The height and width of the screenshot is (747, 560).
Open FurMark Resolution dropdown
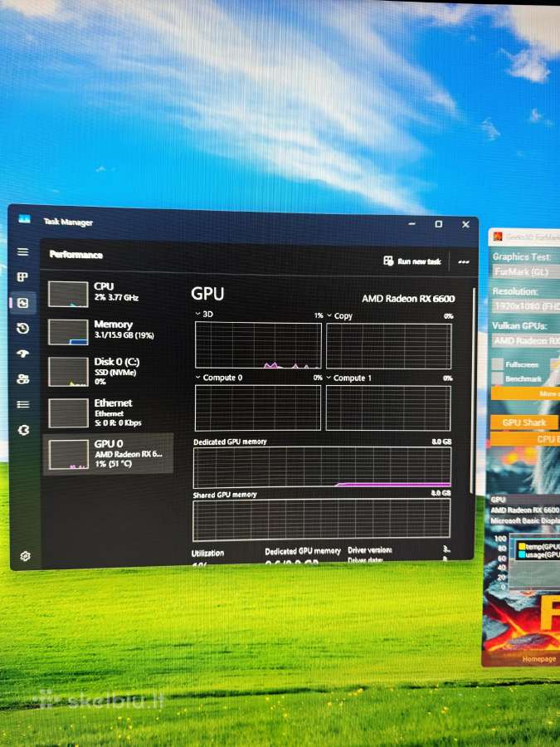(x=526, y=305)
